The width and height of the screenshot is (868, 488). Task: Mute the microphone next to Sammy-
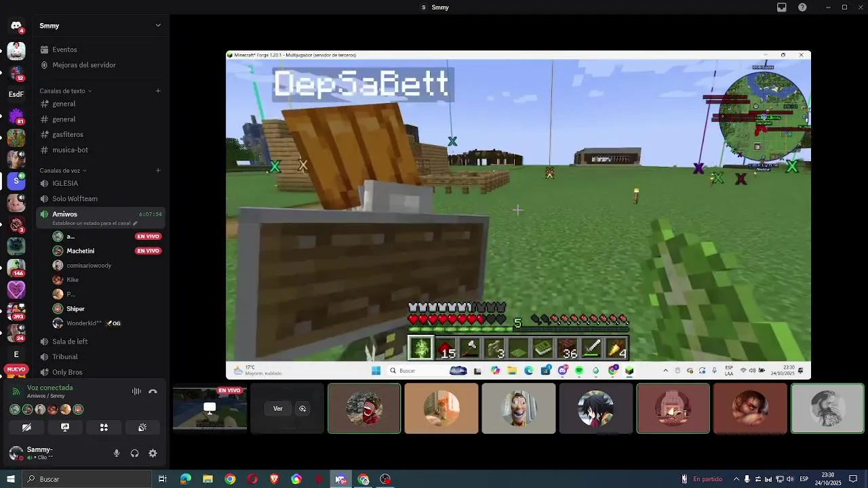tap(116, 453)
